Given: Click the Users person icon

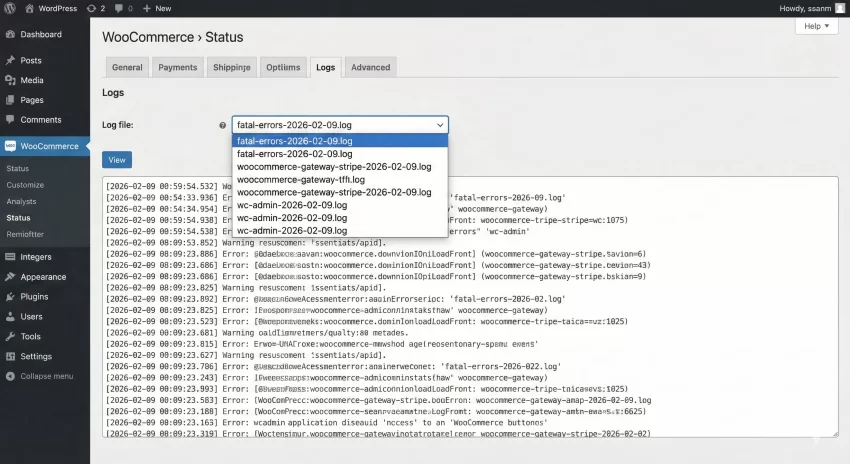Looking at the screenshot, I should pos(10,317).
